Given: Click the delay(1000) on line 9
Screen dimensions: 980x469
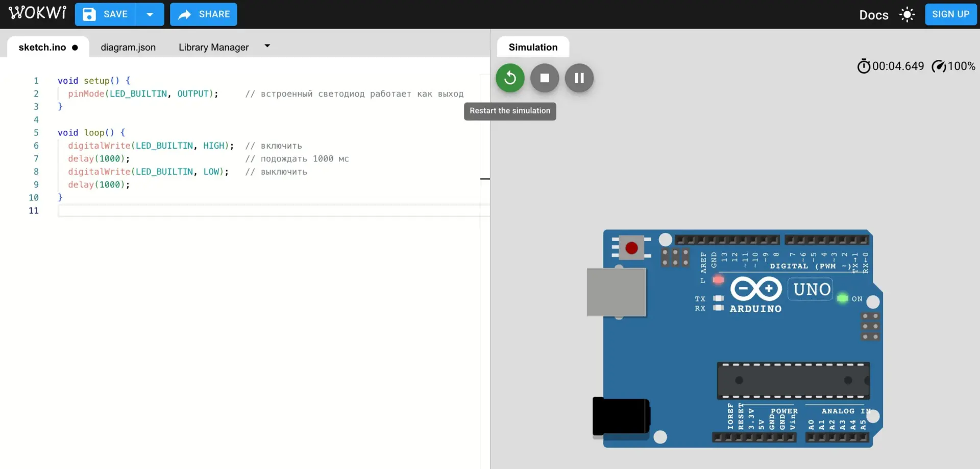Looking at the screenshot, I should click(99, 185).
